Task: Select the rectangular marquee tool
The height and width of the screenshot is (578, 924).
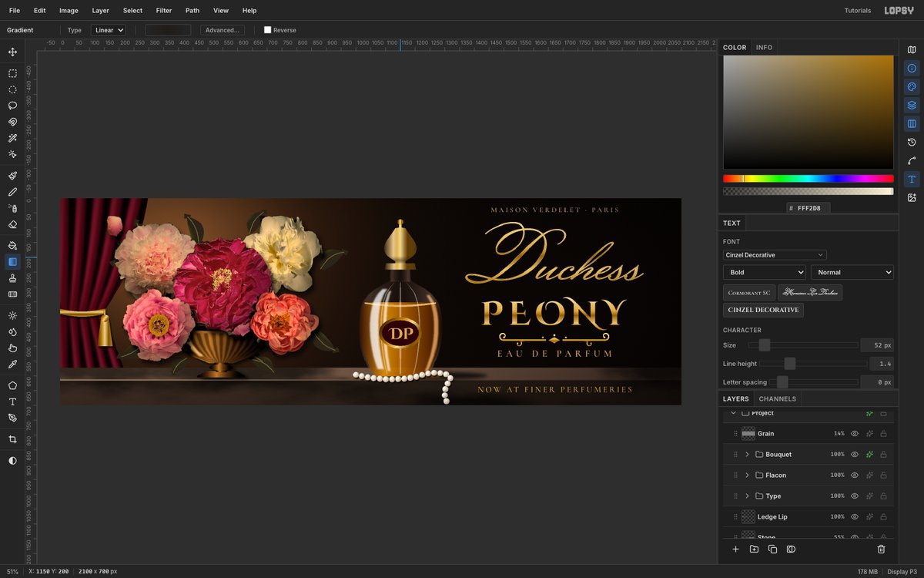Action: 12,74
